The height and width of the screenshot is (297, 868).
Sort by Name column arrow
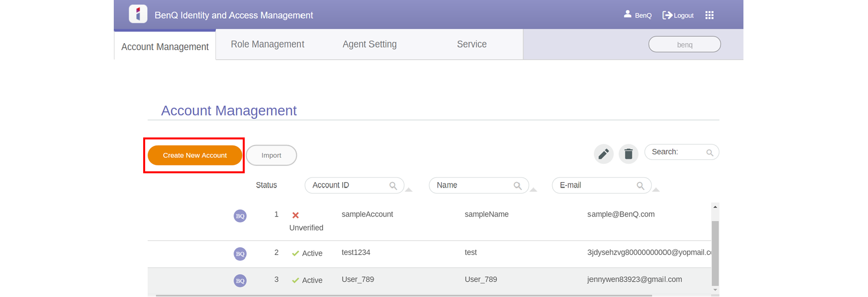[x=534, y=189]
